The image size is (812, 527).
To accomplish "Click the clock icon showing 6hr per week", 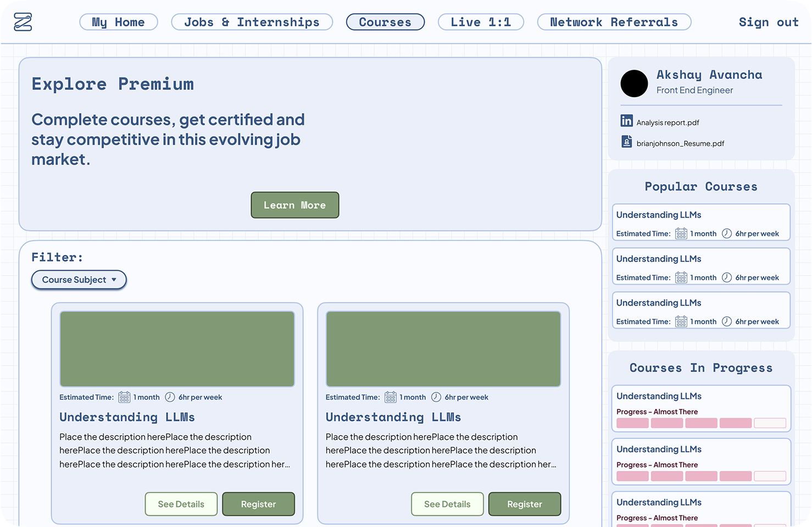I will (170, 397).
